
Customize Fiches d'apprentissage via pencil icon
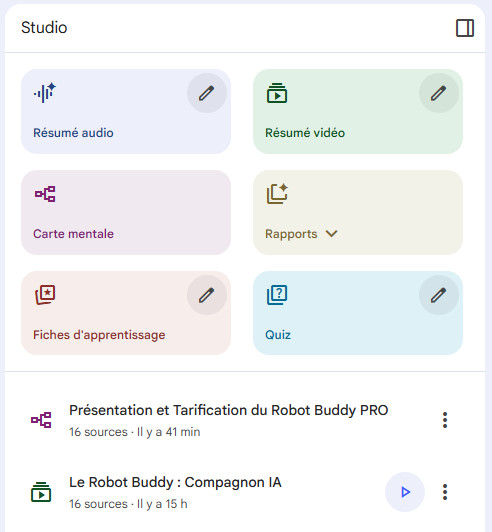point(207,295)
